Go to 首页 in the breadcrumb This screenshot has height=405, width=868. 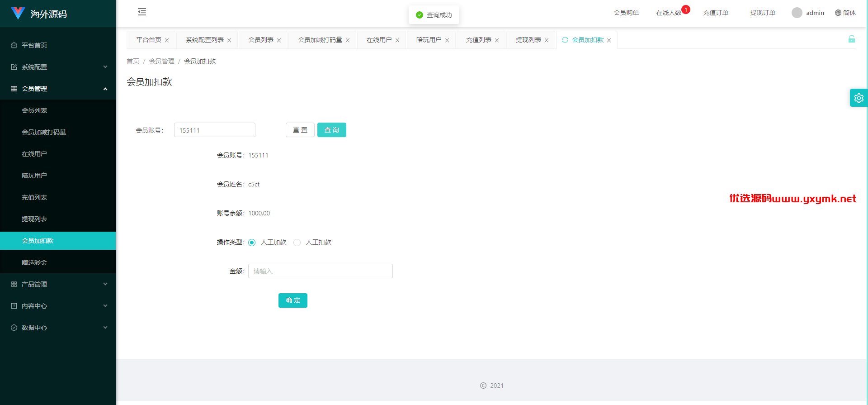[x=133, y=61]
